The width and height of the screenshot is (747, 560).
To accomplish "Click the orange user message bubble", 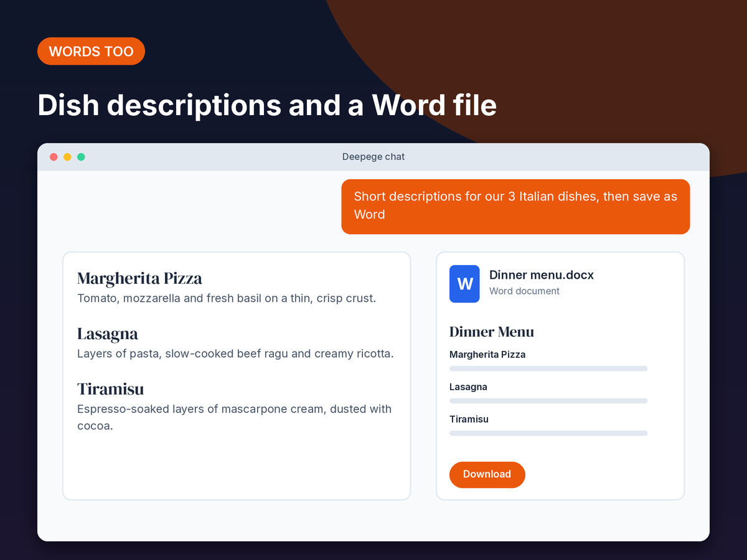I will click(x=515, y=207).
